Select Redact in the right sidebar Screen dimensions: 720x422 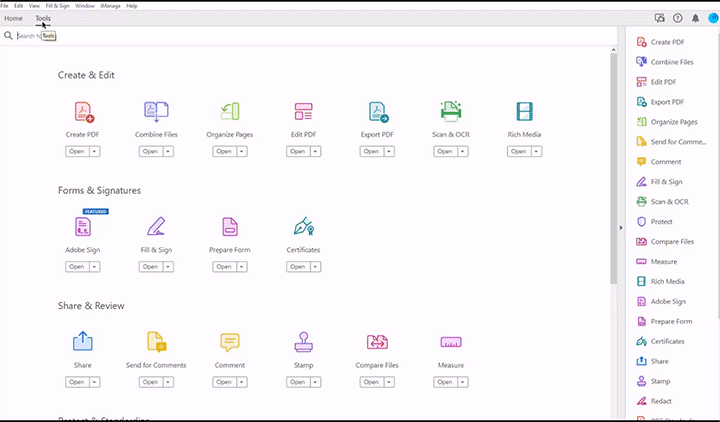coord(661,401)
